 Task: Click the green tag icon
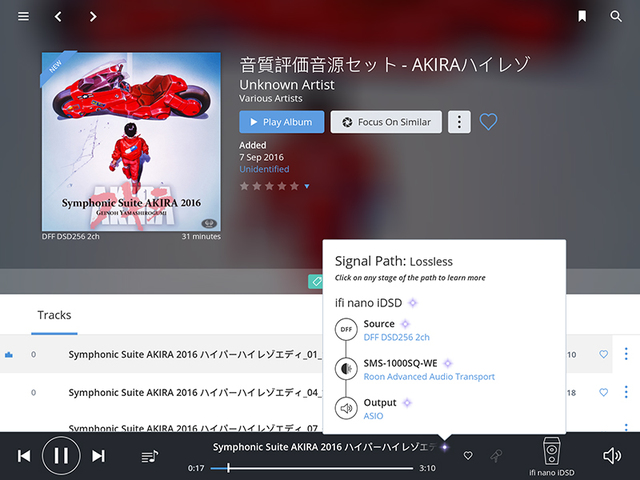coord(316,281)
